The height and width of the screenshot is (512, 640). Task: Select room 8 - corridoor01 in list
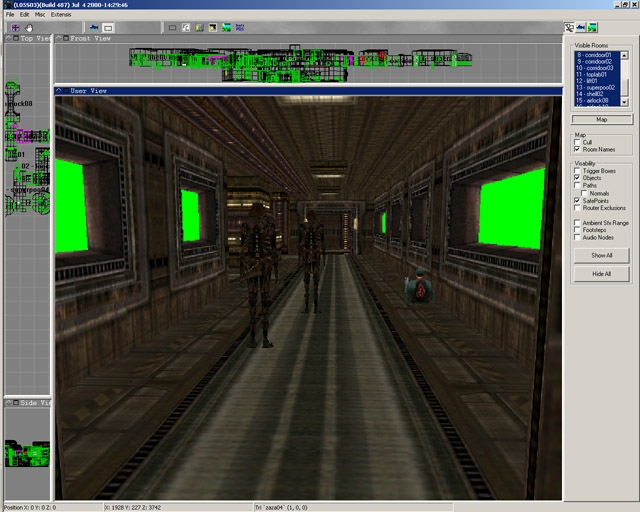pos(597,55)
